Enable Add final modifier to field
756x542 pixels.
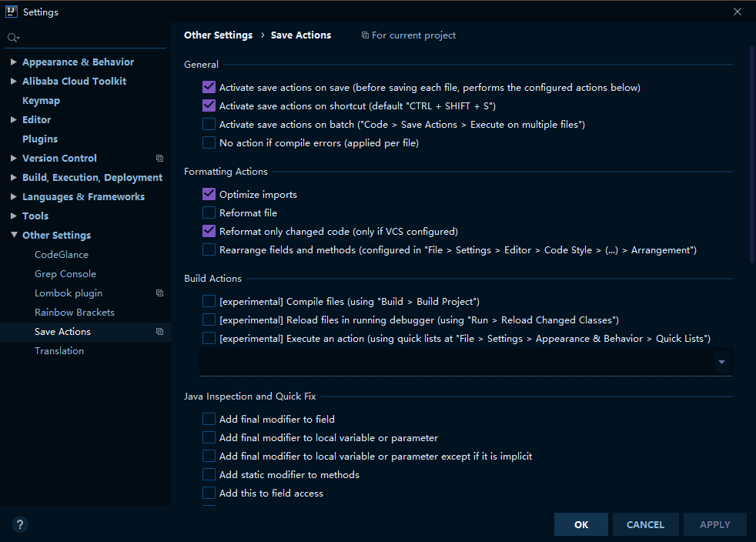point(209,419)
